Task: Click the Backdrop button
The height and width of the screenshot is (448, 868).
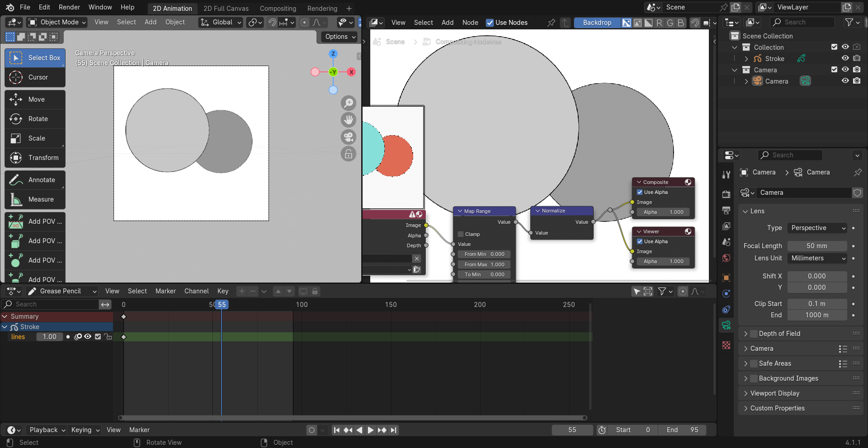Action: [597, 23]
